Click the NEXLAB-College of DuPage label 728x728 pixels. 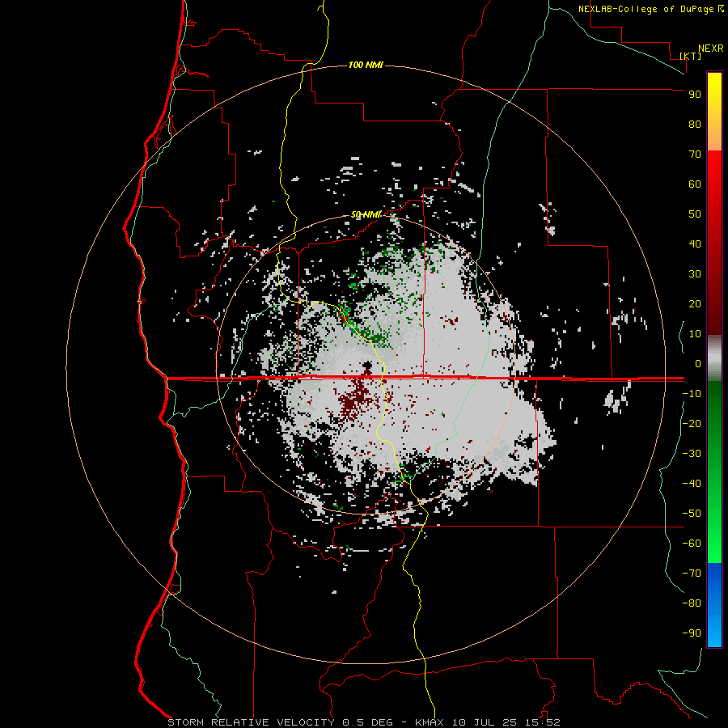pos(645,9)
